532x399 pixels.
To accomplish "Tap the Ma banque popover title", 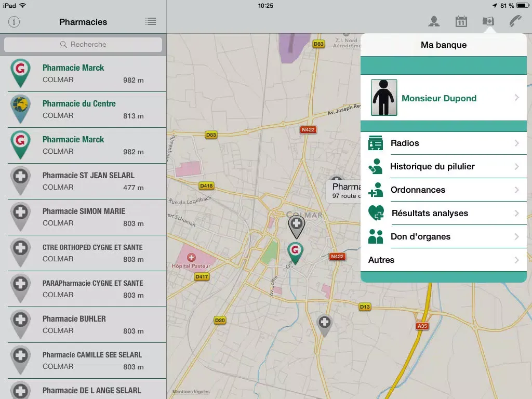I will click(x=444, y=45).
